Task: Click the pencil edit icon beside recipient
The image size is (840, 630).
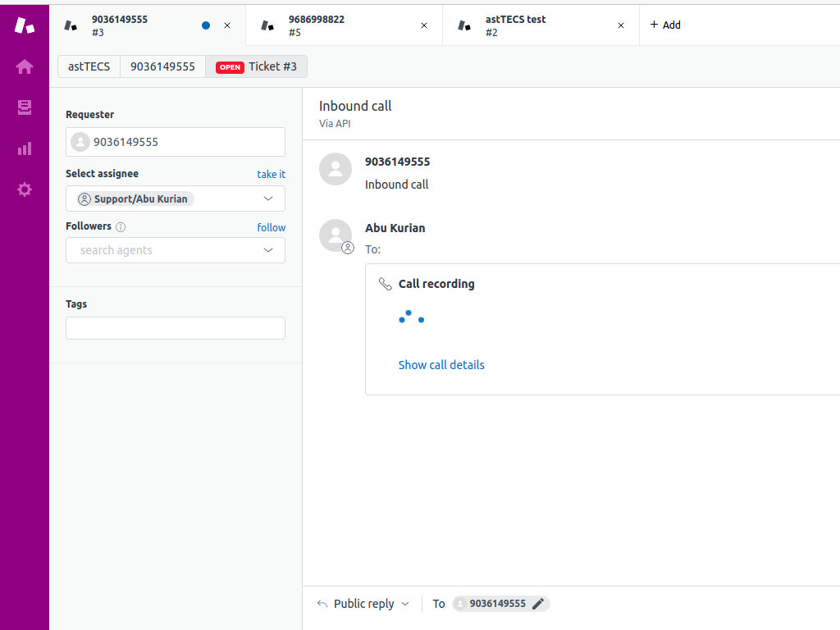Action: [538, 604]
